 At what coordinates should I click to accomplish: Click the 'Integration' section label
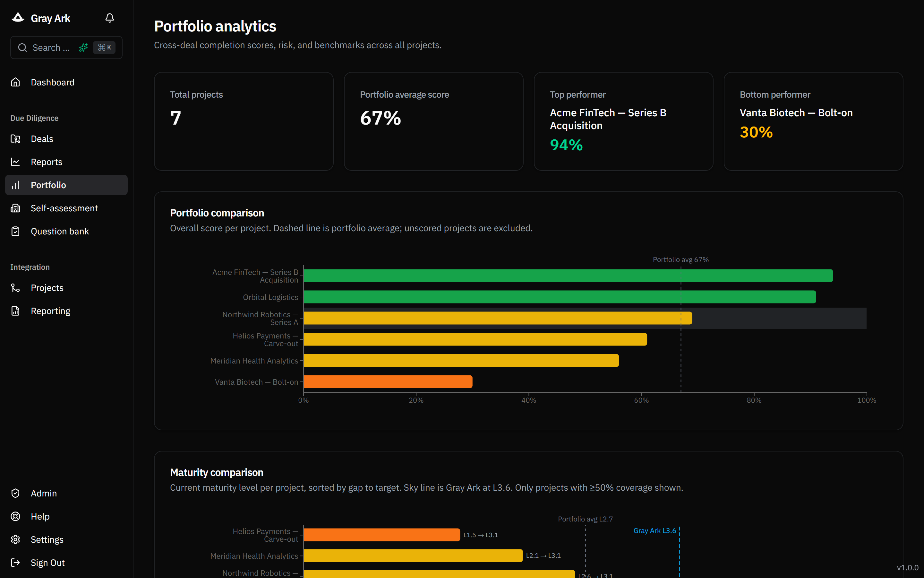tap(30, 267)
